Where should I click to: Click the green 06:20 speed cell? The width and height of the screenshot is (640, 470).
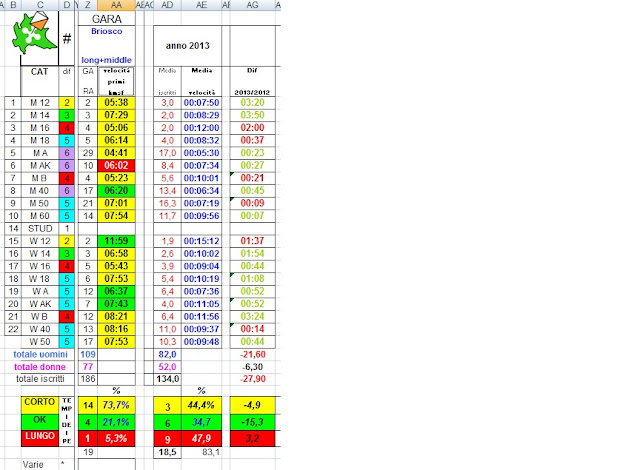pos(116,191)
